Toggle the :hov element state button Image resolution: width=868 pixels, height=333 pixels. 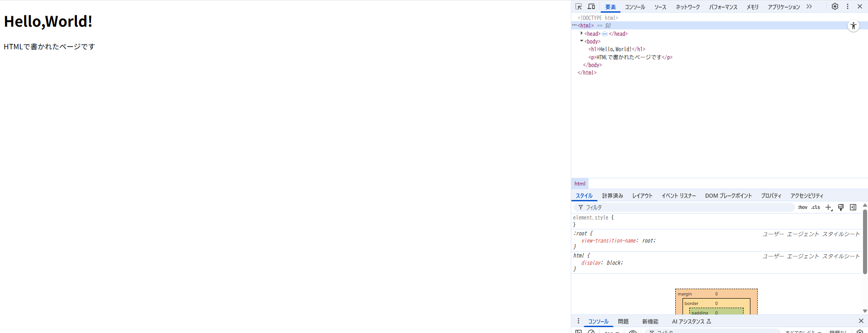(x=802, y=207)
